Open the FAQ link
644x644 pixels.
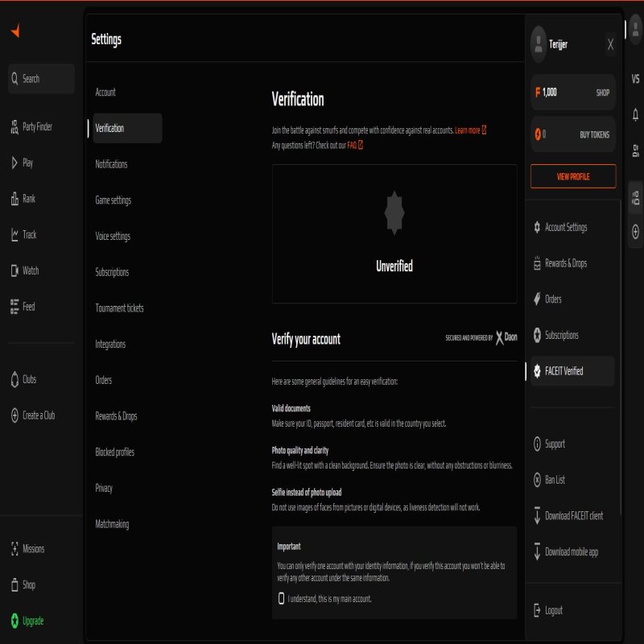(x=351, y=146)
